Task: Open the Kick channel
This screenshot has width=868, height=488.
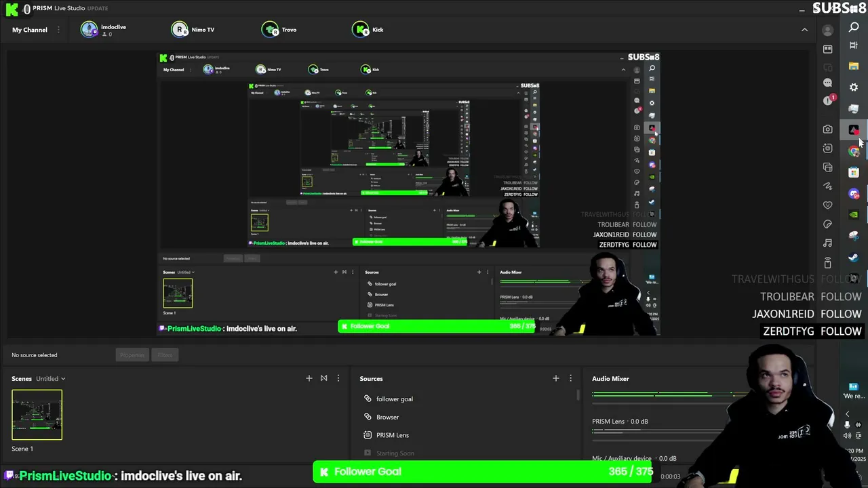Action: [x=368, y=30]
